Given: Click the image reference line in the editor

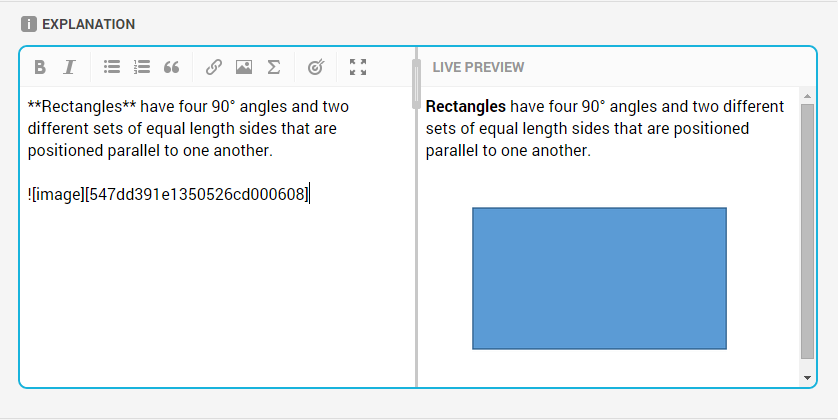Looking at the screenshot, I should click(168, 195).
